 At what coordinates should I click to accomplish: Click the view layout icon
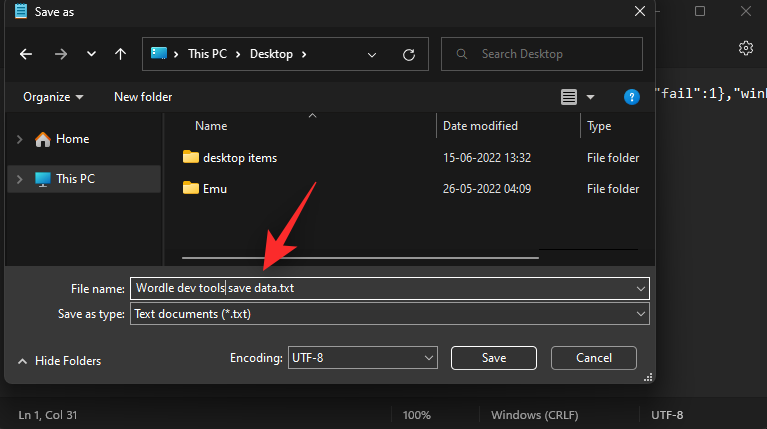tap(569, 97)
